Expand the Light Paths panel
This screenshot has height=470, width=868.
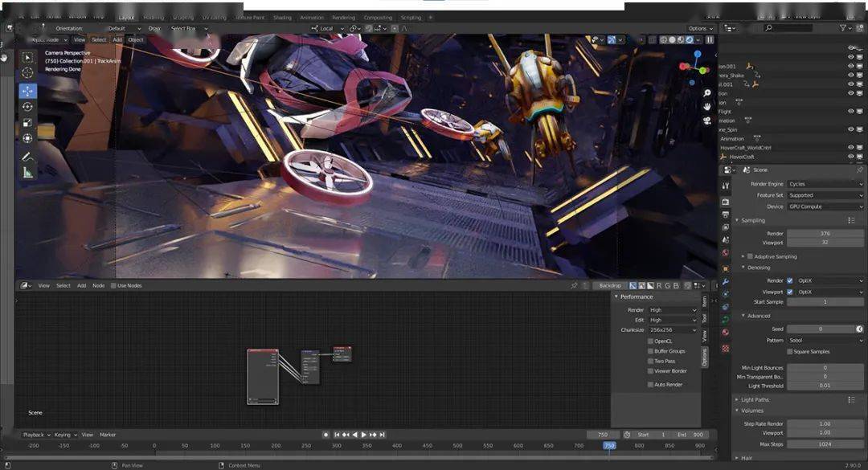pyautogui.click(x=755, y=399)
